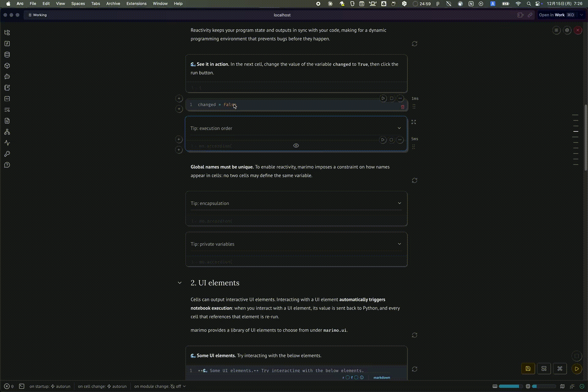This screenshot has width=588, height=392.
Task: Open the variables explorer sidebar icon
Action: tap(7, 43)
